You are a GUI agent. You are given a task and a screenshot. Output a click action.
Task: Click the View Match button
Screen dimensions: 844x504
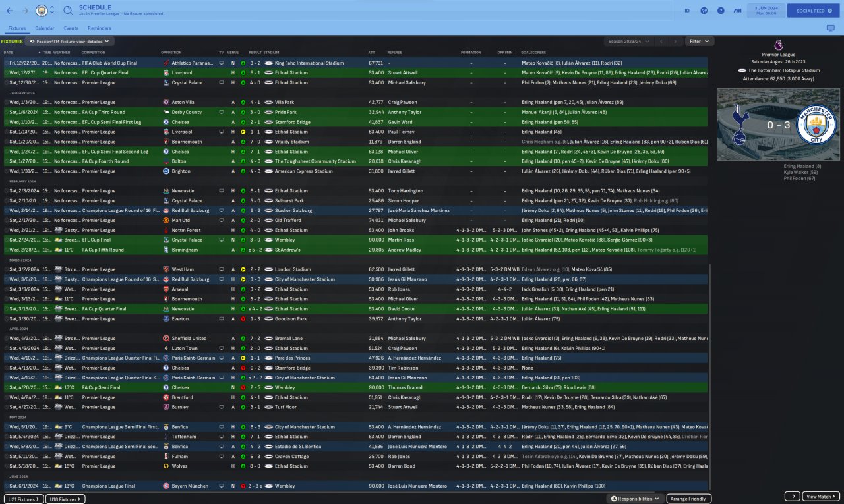[x=821, y=496]
